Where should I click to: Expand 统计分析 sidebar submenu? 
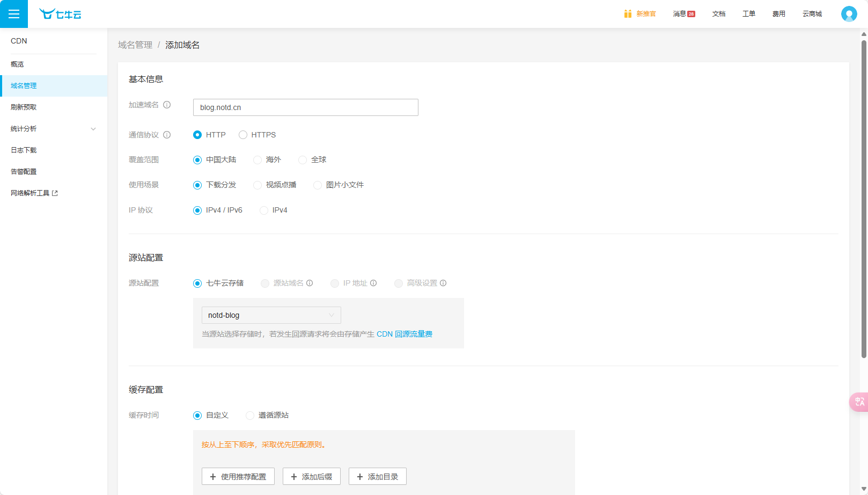tap(54, 129)
